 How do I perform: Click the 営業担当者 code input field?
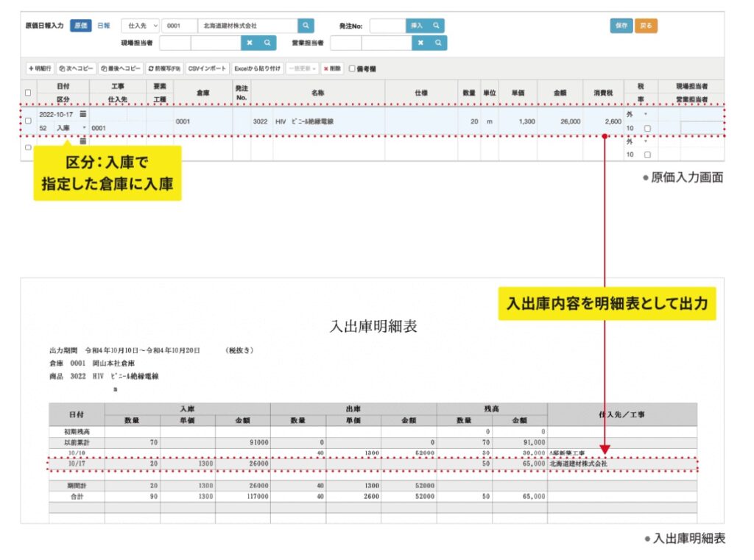click(346, 43)
